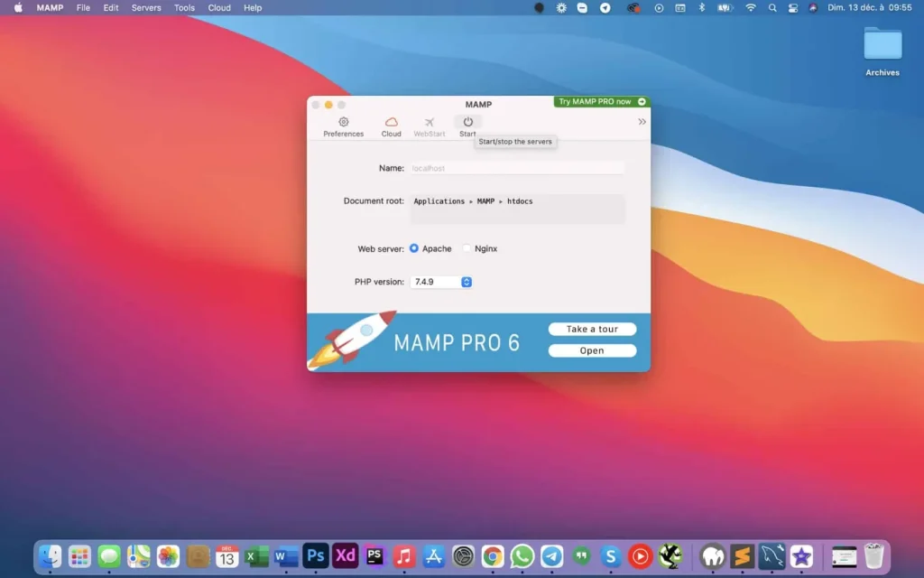Open Hangouts from the dock
924x578 pixels.
582,556
